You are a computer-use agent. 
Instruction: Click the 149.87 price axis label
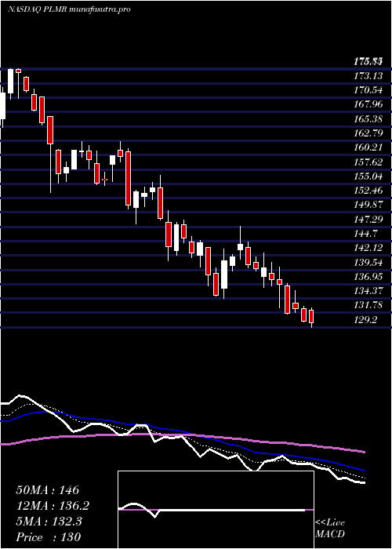click(x=368, y=205)
